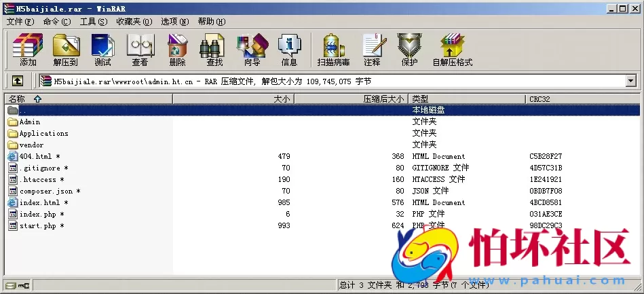Sort by 名称 column header
Image resolution: width=644 pixels, height=294 pixels.
click(88, 98)
